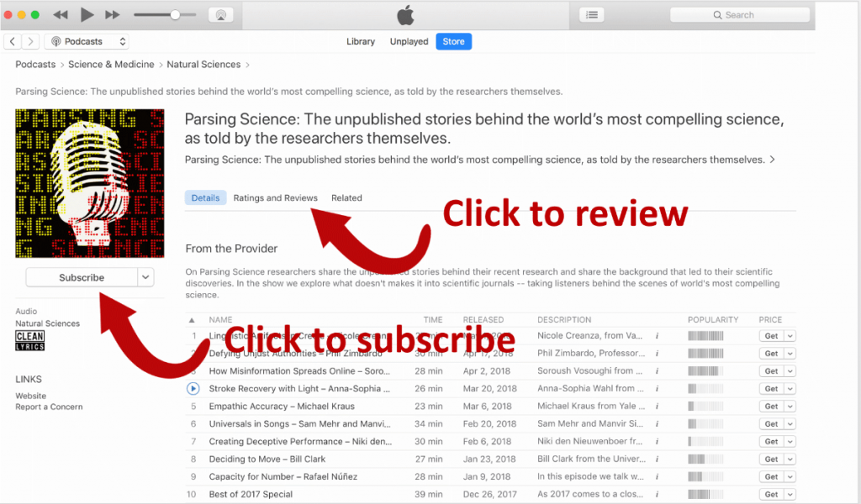Get the Universals in Songs episode
Image resolution: width=861 pixels, height=504 pixels.
[x=771, y=424]
